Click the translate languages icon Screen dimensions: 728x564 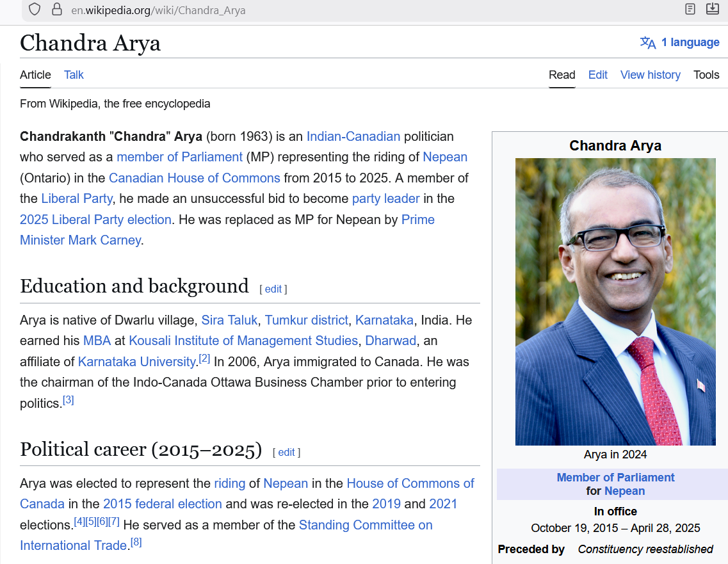coord(648,43)
